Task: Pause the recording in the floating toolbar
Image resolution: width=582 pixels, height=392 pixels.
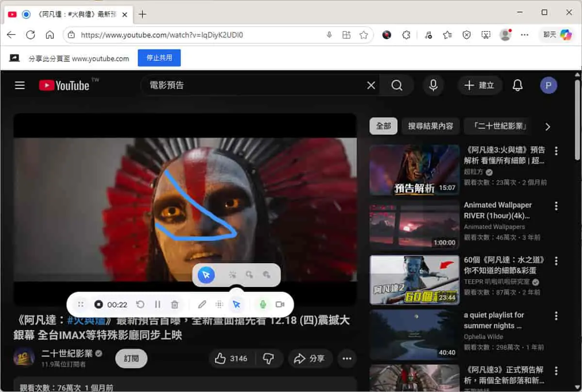Action: coord(158,305)
